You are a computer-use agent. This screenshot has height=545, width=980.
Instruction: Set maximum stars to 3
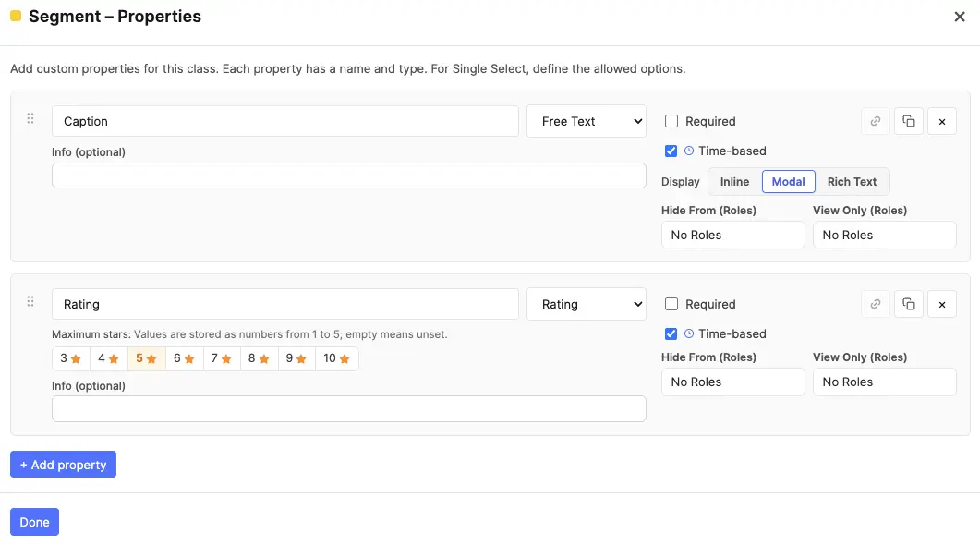71,358
